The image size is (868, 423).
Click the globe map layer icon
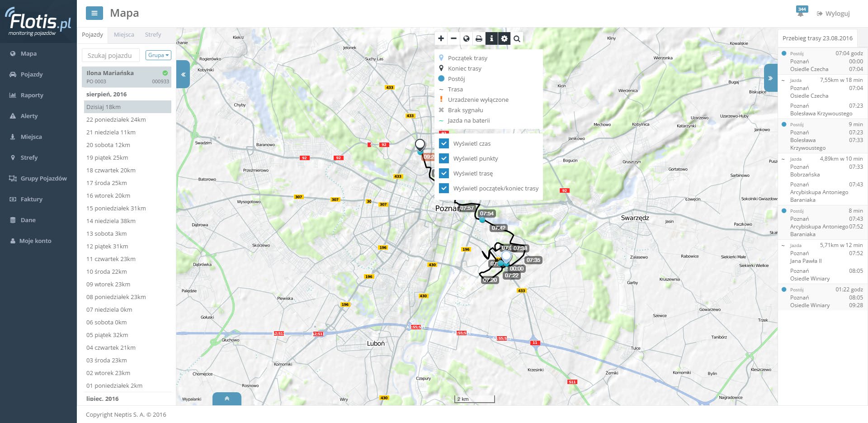tap(466, 38)
